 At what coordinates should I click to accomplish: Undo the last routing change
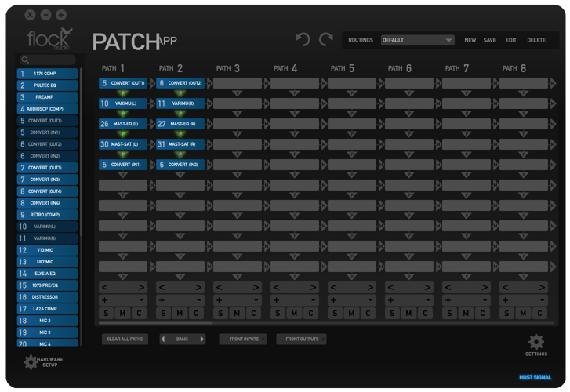(303, 39)
